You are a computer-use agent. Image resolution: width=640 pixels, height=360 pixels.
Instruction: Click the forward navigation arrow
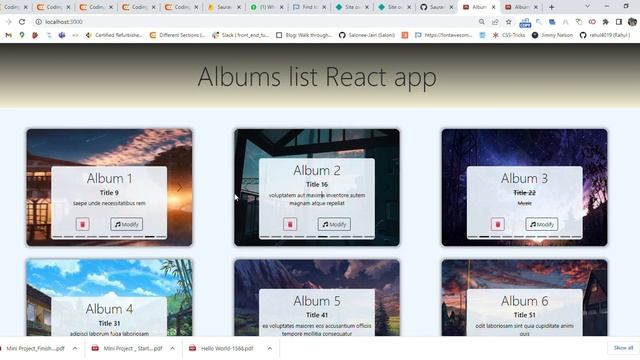tap(9, 22)
